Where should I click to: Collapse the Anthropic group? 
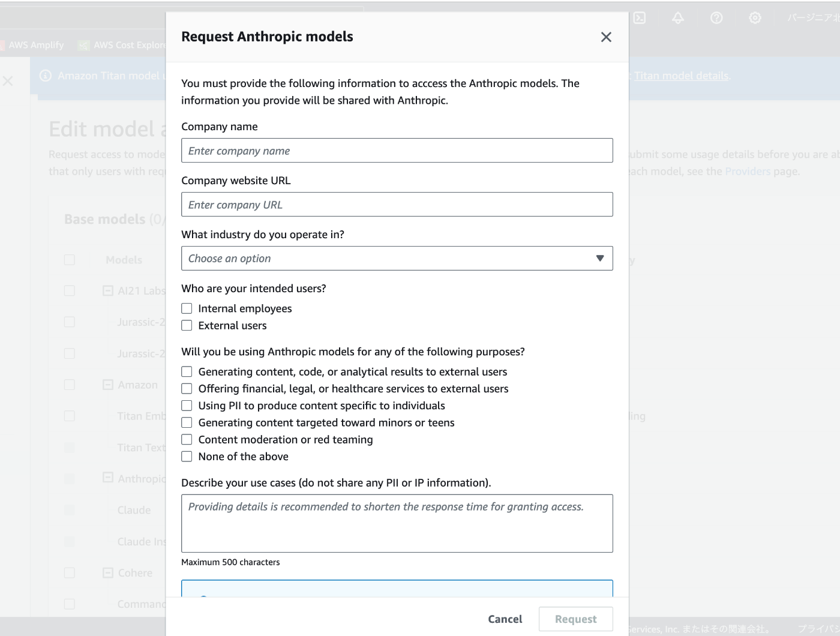point(108,478)
